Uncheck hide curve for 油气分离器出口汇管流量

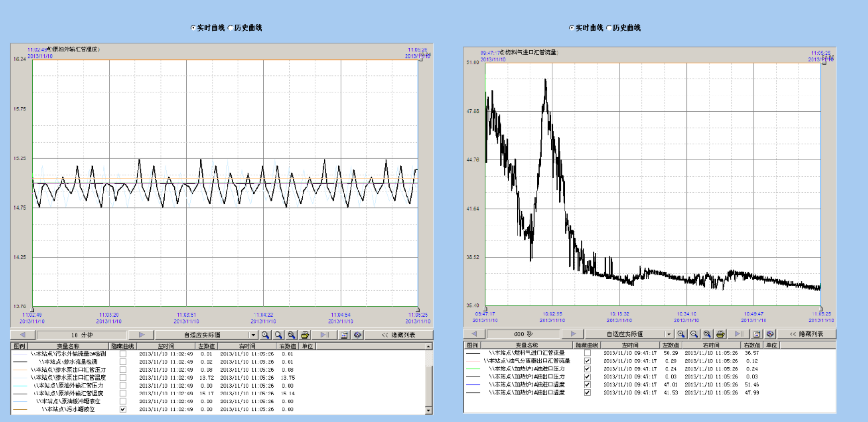click(x=587, y=361)
